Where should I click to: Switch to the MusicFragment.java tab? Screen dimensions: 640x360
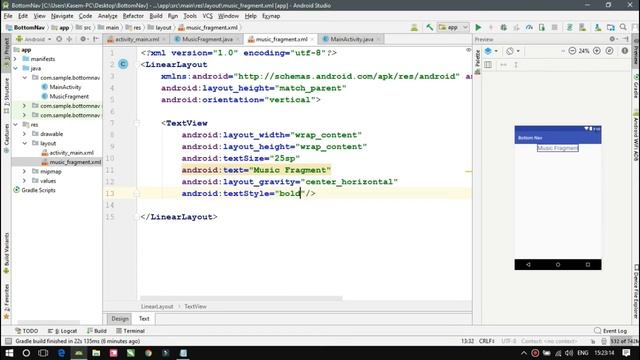(207, 39)
